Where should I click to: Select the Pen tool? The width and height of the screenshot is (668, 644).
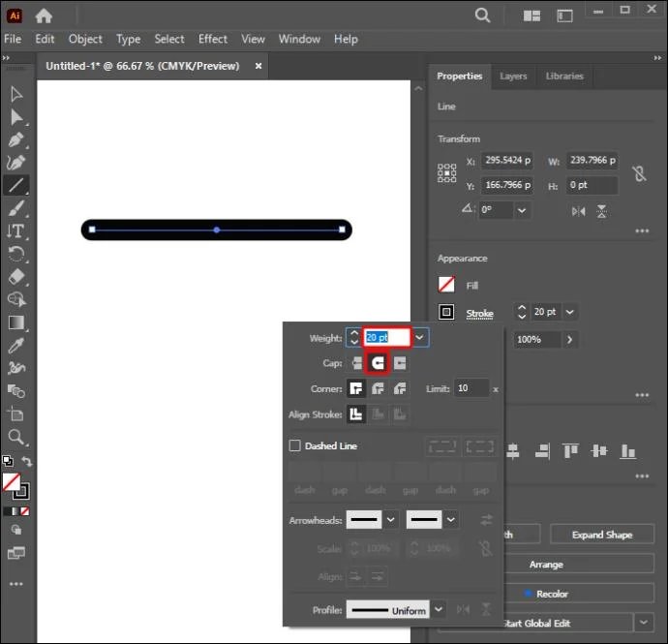(16, 139)
